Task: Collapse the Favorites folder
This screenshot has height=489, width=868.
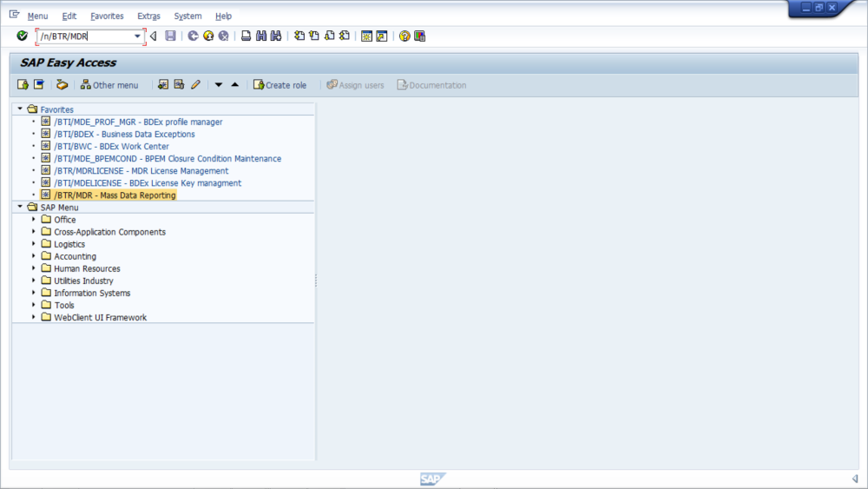Action: (20, 109)
